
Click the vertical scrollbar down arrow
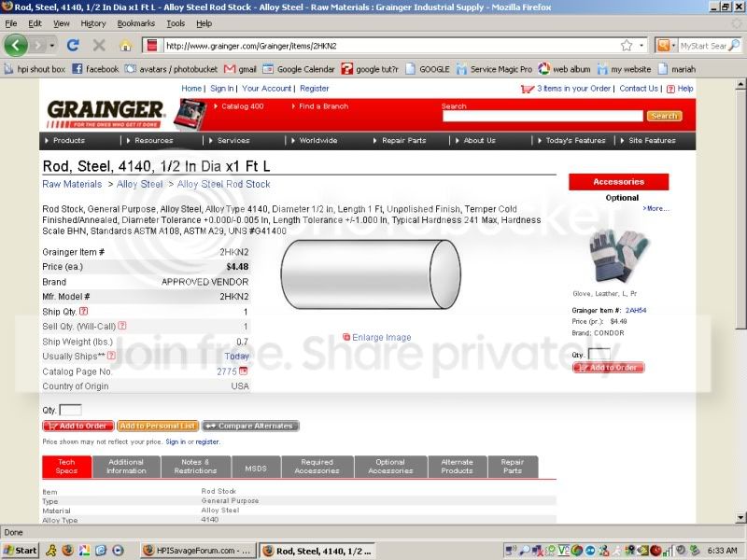tap(740, 517)
